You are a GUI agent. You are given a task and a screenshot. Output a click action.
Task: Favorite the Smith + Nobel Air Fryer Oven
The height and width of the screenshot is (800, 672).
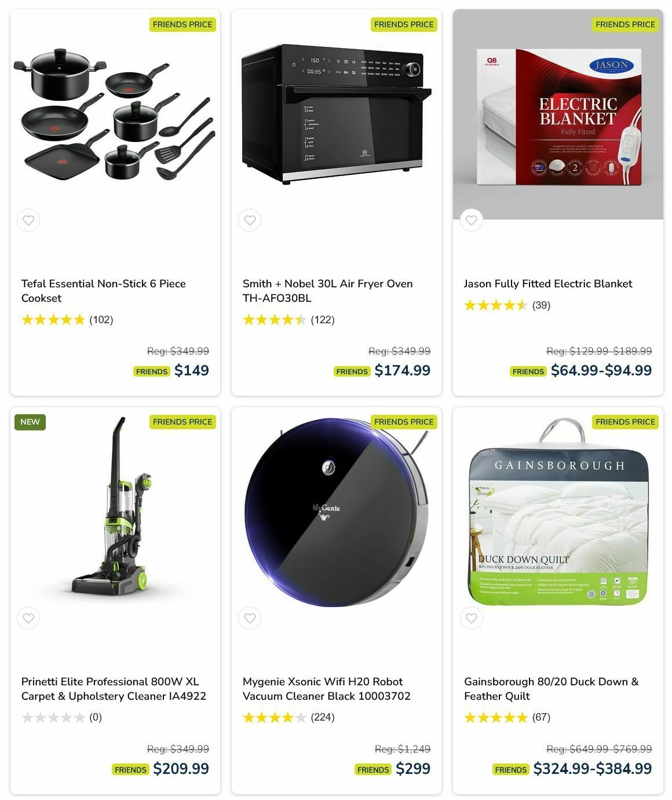click(x=250, y=220)
